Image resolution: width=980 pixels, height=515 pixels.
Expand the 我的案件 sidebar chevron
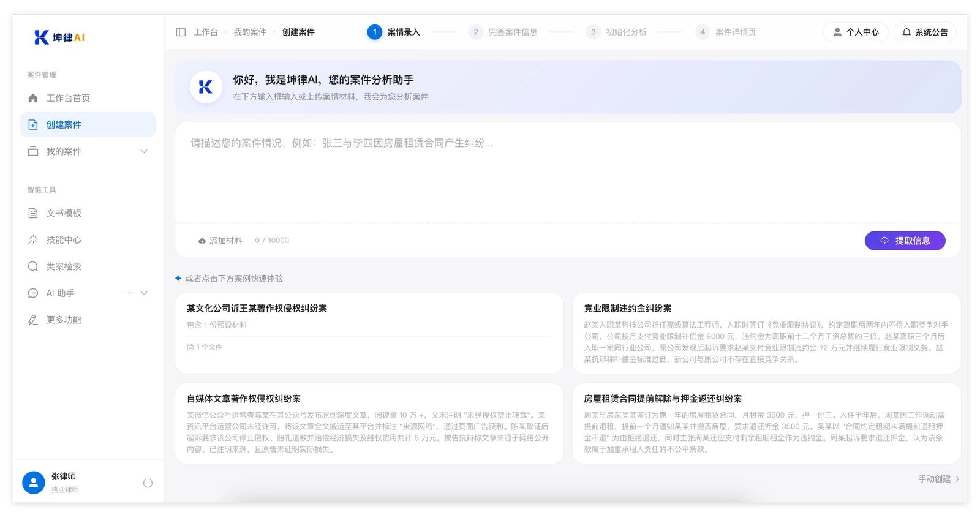click(144, 151)
